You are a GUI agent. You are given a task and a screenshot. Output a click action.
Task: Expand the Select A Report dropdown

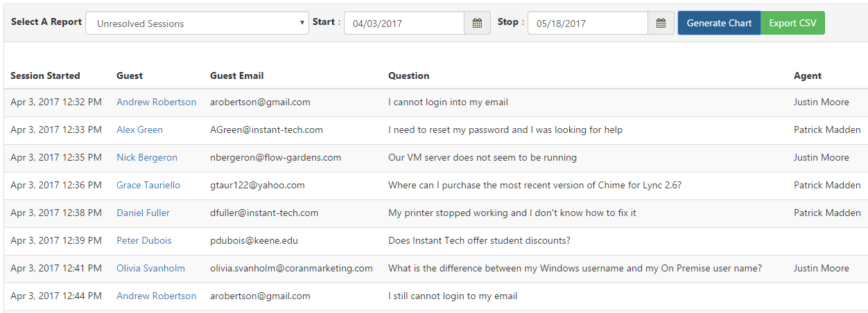[x=197, y=23]
